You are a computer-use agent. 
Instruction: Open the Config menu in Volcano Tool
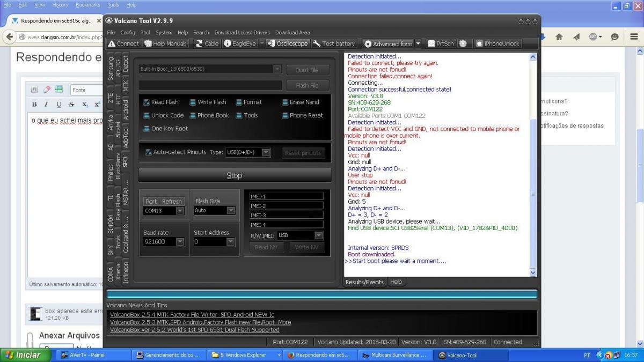tap(127, 33)
